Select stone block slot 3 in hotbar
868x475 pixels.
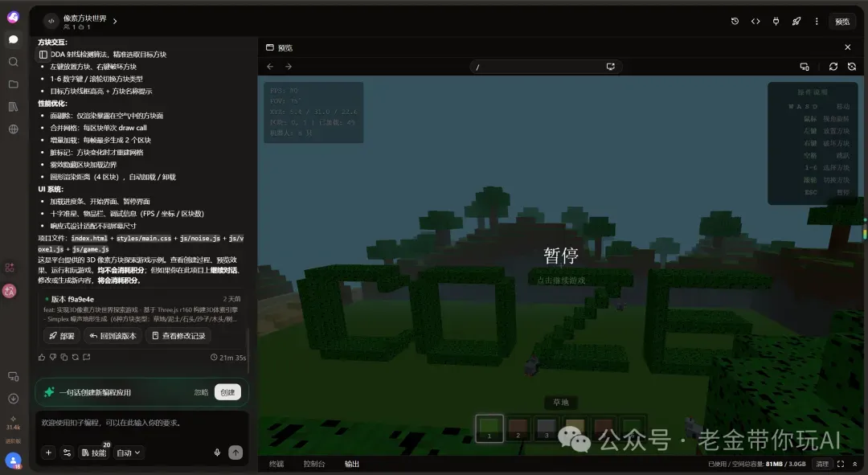(x=547, y=428)
